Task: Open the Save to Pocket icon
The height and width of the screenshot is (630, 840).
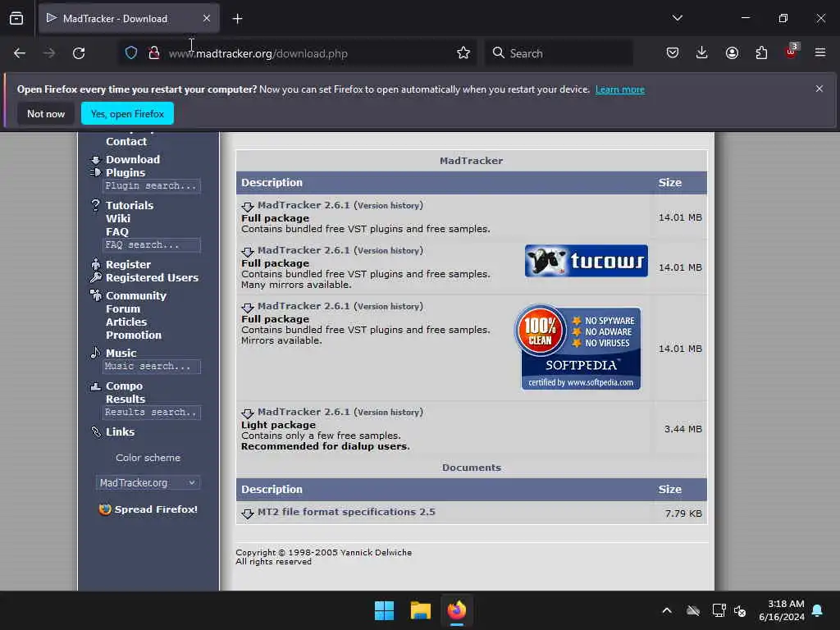Action: click(673, 52)
